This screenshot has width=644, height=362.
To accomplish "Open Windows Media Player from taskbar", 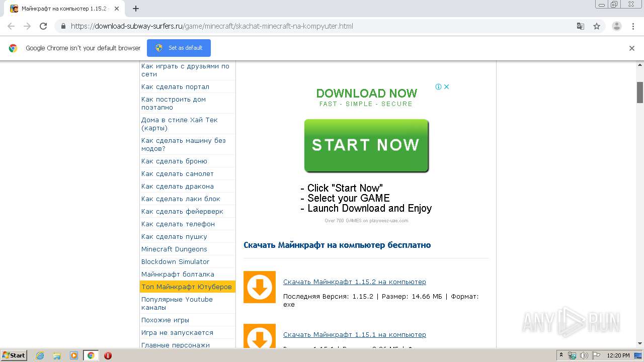I will [74, 355].
